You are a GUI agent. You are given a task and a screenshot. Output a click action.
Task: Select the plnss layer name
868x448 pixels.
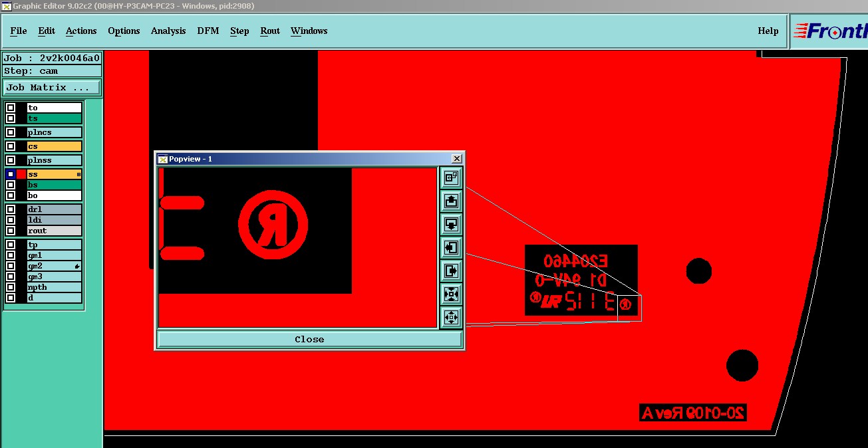click(x=55, y=160)
